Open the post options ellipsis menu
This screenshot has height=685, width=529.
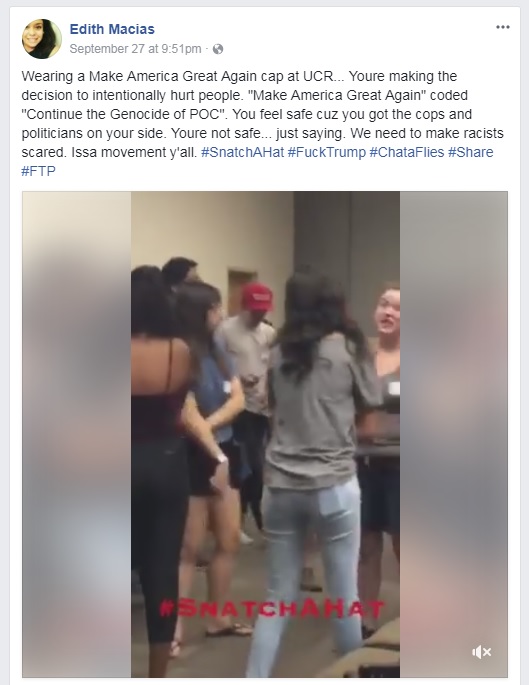[503, 27]
